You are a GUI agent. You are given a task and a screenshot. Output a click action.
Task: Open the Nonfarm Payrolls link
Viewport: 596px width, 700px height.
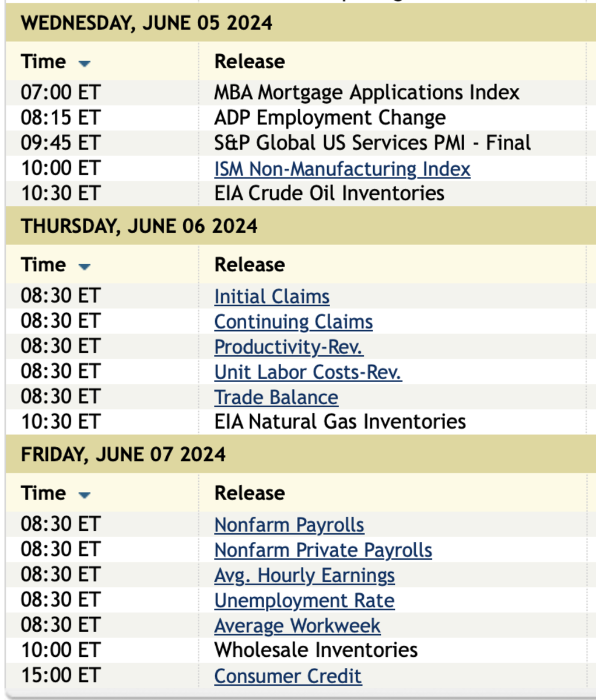pos(289,524)
